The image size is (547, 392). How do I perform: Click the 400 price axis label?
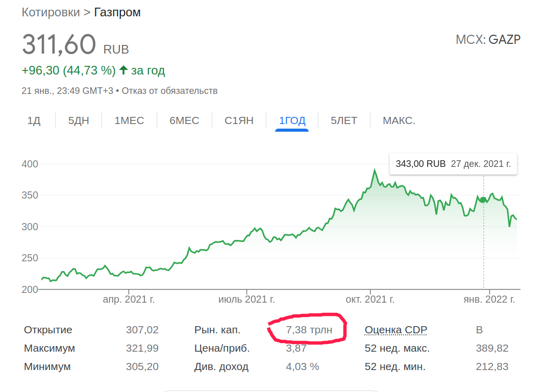[x=30, y=164]
